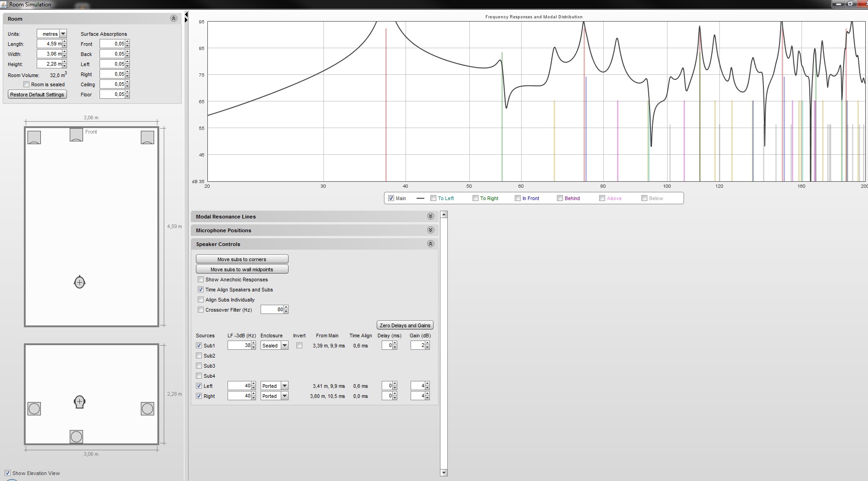
Task: Click the listener head icon in plan view
Action: click(x=79, y=282)
